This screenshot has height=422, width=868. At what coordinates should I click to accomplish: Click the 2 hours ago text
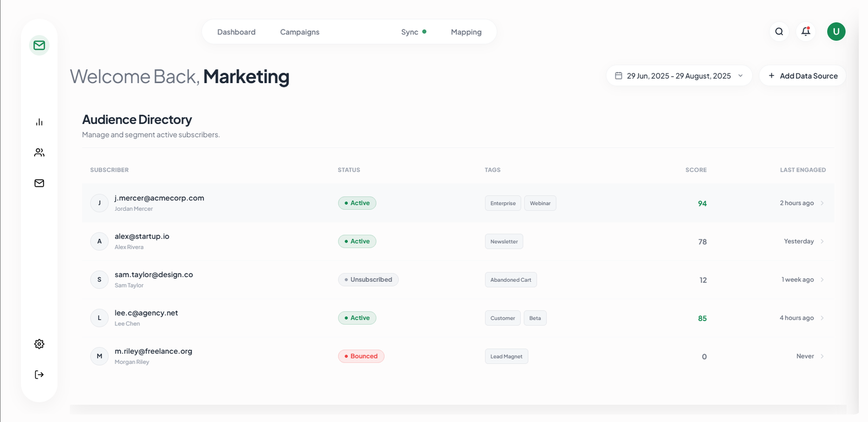click(x=797, y=203)
